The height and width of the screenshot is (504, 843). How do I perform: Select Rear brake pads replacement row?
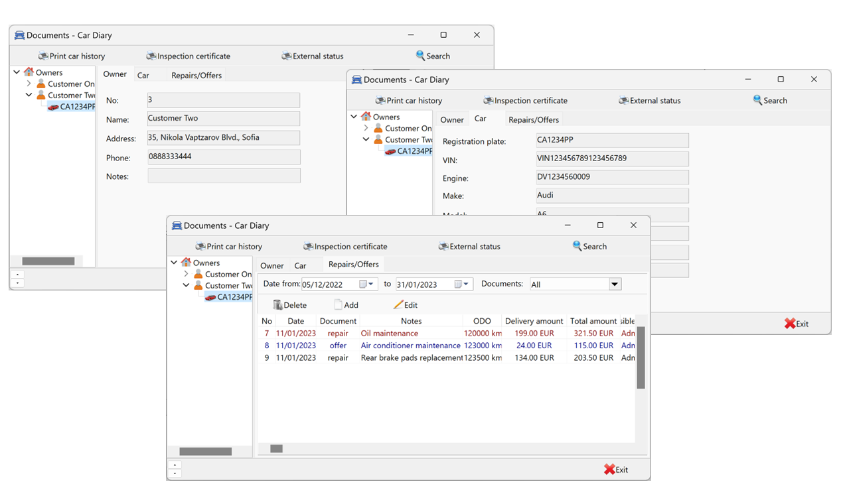(447, 357)
